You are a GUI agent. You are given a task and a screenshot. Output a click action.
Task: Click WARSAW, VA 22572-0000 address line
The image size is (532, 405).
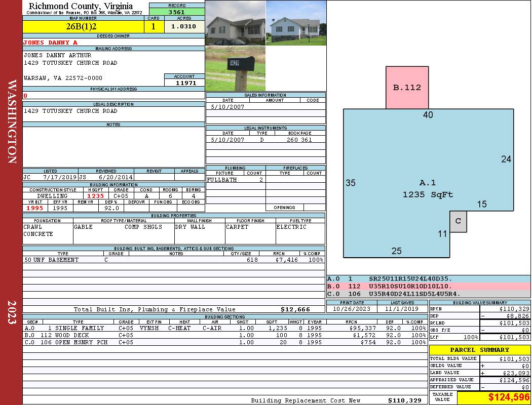pyautogui.click(x=63, y=78)
